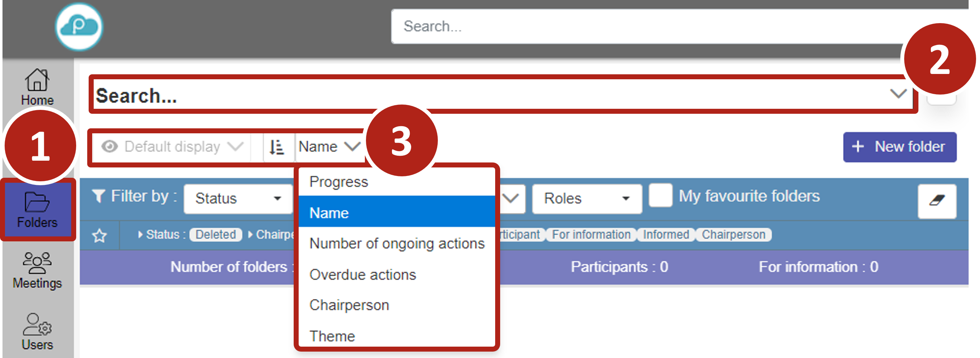This screenshot has height=358, width=980.
Task: Click the top global search field
Action: click(647, 27)
